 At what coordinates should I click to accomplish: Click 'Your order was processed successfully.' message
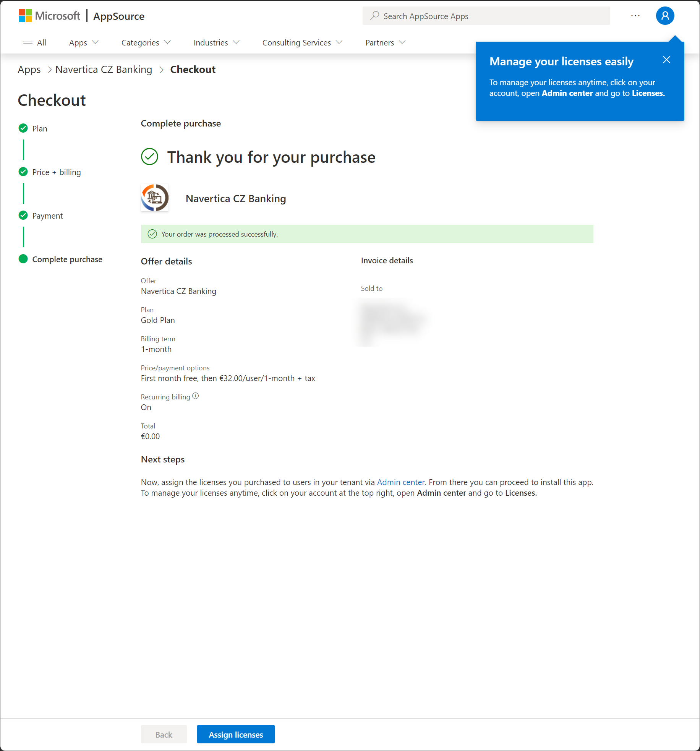tap(219, 234)
